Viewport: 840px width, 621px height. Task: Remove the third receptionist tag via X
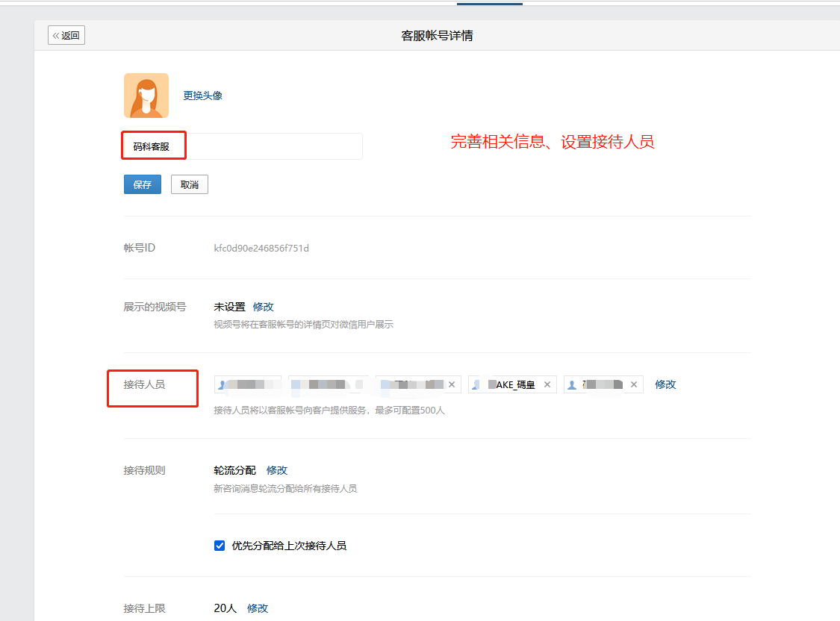point(452,384)
